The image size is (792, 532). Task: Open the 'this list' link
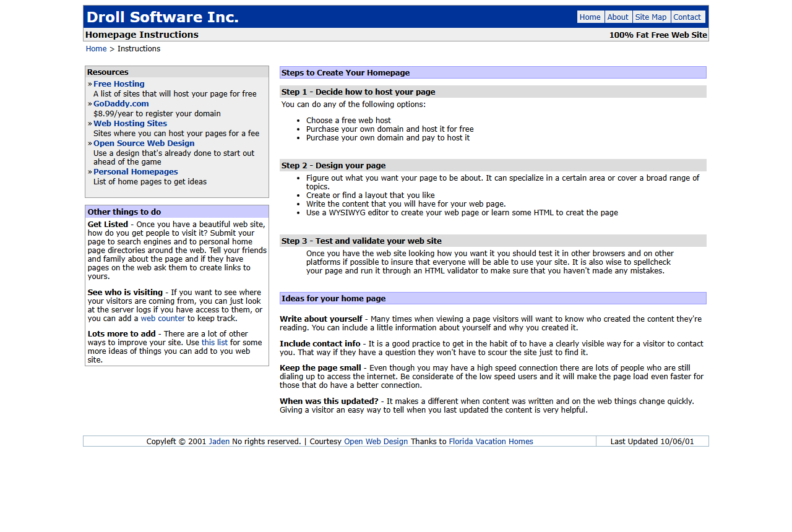pos(215,342)
